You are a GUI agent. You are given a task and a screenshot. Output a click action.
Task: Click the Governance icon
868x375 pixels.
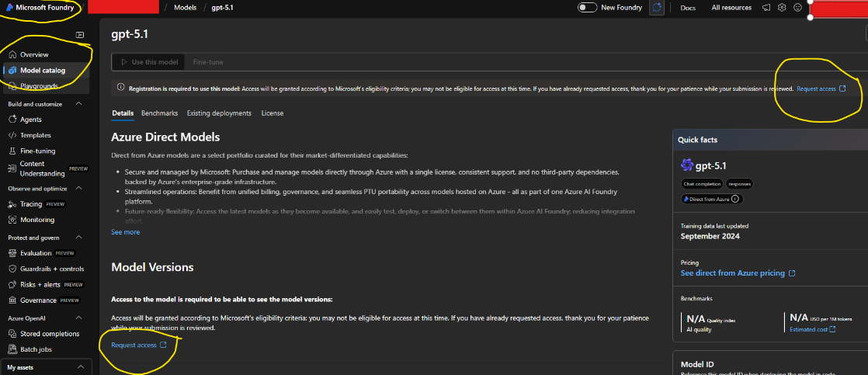[x=12, y=300]
